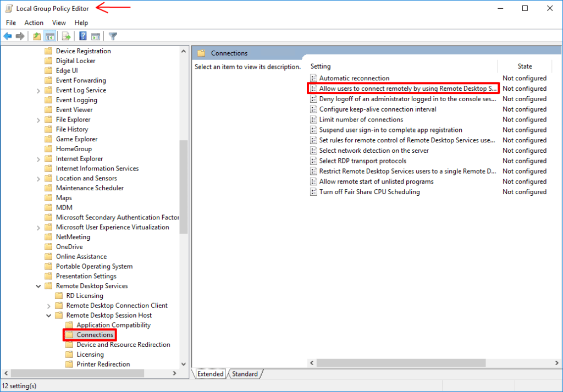The image size is (563, 392).
Task: Click the Export List icon
Action: [x=65, y=36]
